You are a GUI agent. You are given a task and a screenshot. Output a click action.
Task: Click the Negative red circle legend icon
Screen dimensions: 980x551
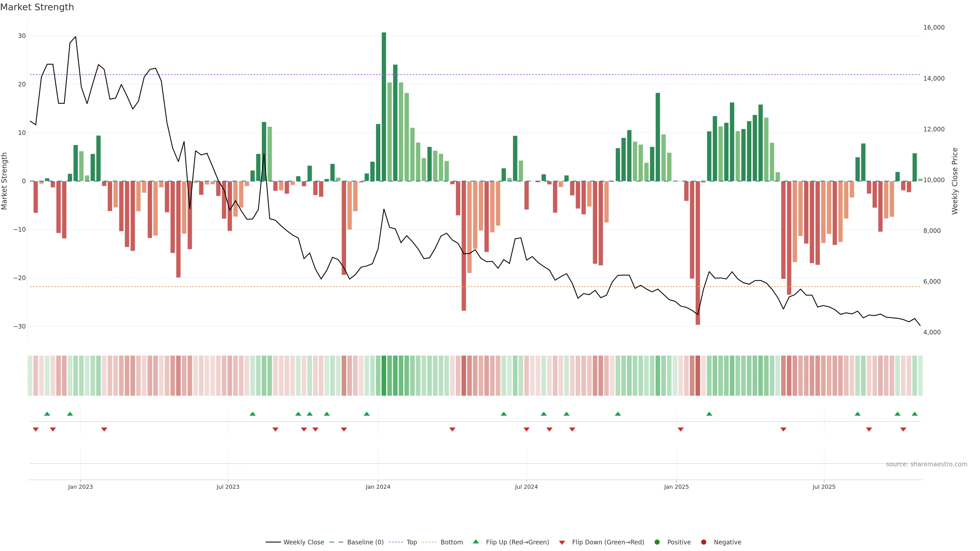(703, 542)
